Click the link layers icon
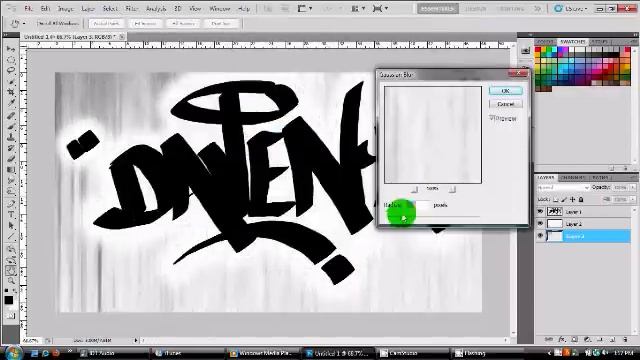640x360 pixels. [549, 339]
